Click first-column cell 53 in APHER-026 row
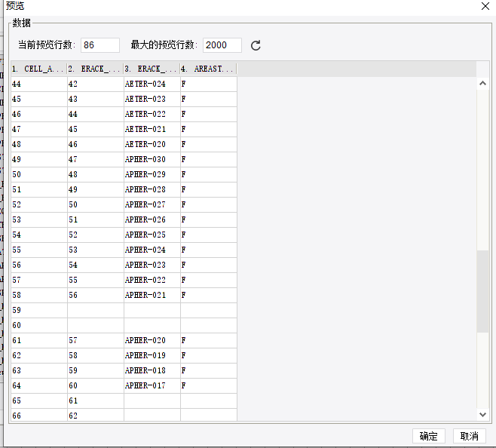Screen dimensions: 496x448 coord(39,219)
